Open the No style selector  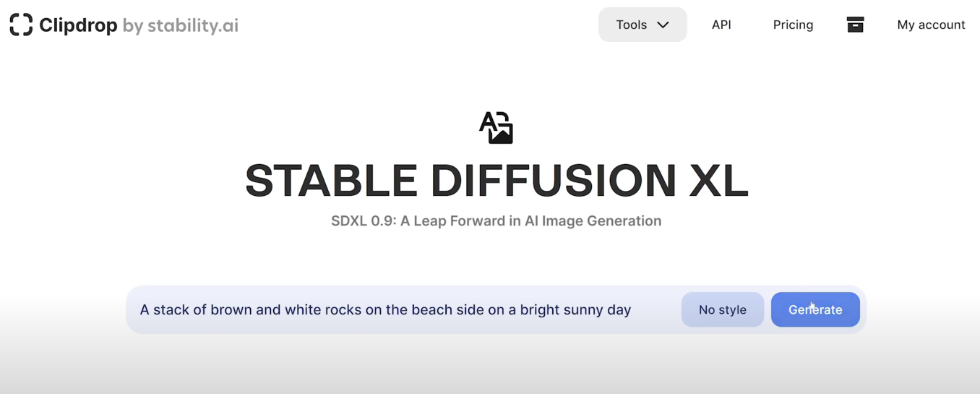click(723, 309)
